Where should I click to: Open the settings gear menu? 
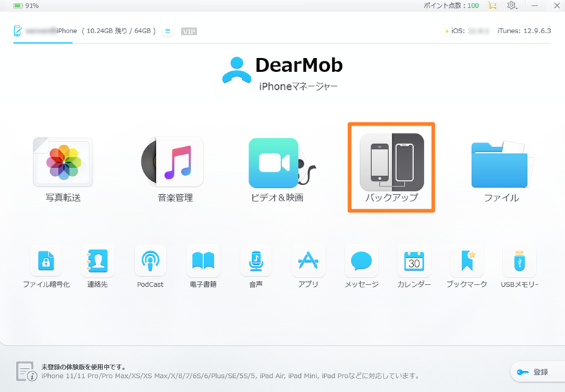pyautogui.click(x=511, y=6)
